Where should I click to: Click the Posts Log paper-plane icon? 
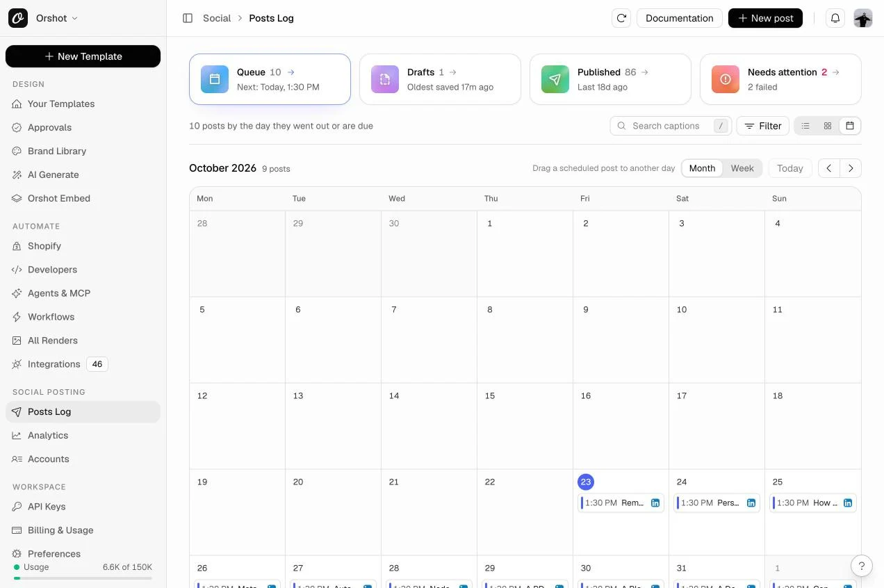pyautogui.click(x=17, y=411)
